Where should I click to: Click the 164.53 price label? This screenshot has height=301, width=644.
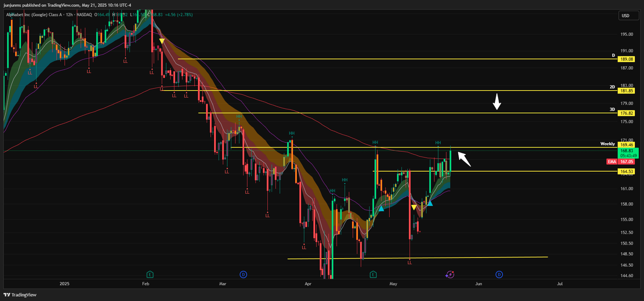tap(627, 171)
